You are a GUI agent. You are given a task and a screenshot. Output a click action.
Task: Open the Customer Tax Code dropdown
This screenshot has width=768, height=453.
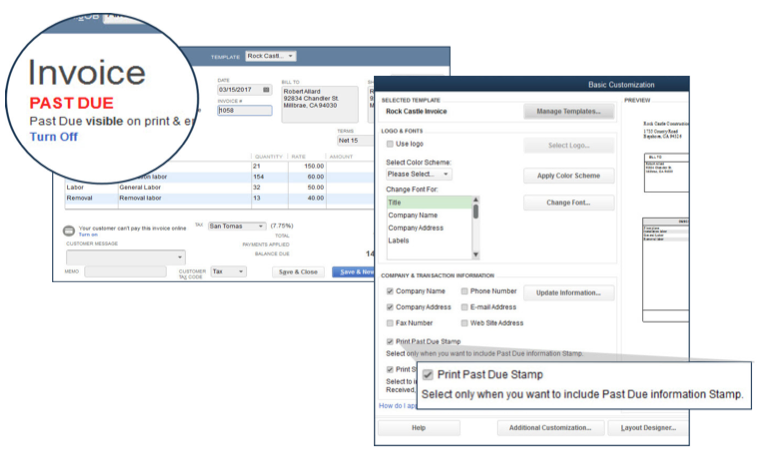pyautogui.click(x=229, y=271)
